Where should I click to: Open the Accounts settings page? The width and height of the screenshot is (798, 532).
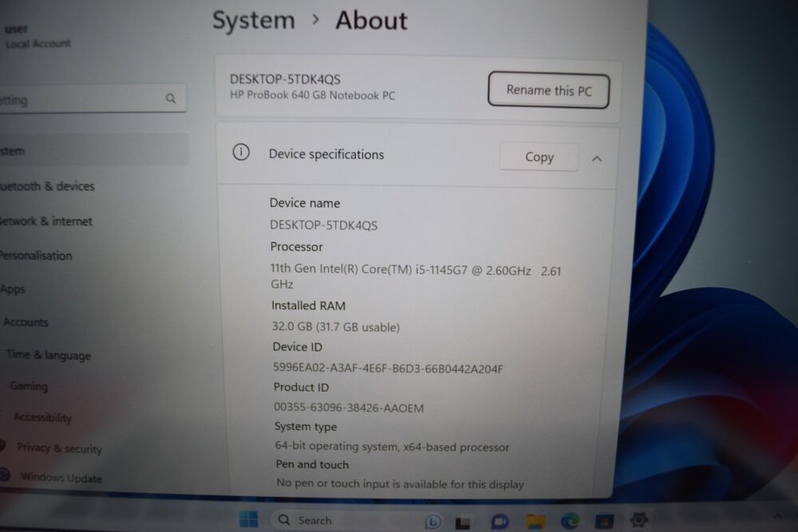click(x=26, y=322)
